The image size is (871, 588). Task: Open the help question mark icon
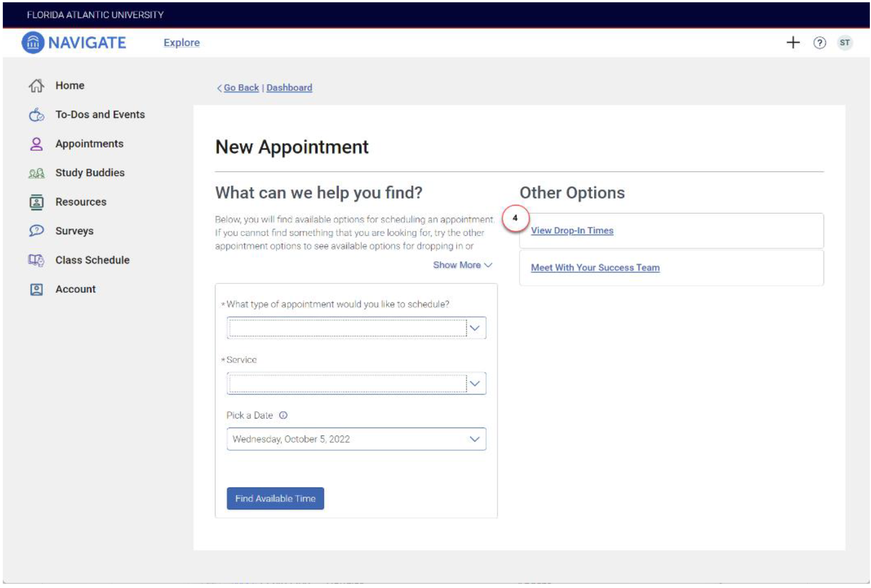click(819, 43)
